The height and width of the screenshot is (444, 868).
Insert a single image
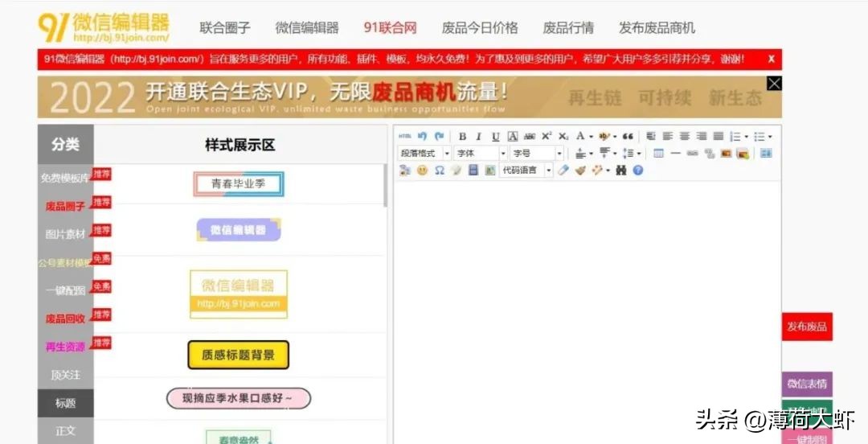[726, 153]
